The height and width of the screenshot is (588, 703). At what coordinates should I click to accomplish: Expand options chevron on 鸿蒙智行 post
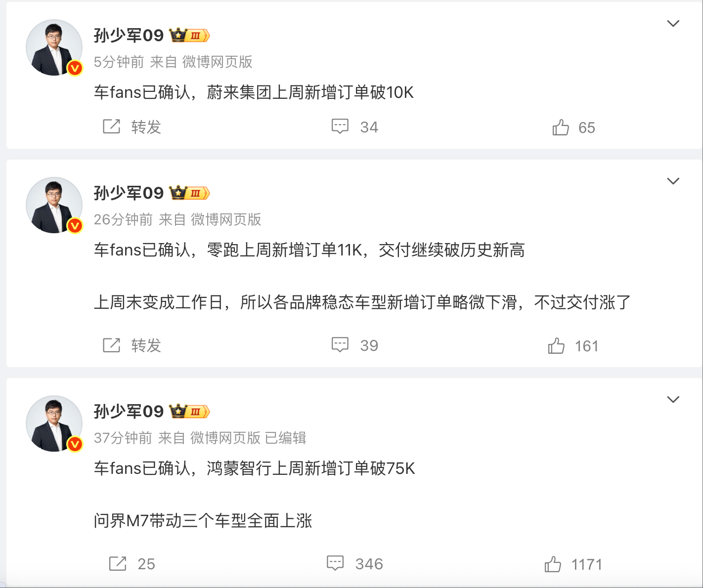coord(673,400)
